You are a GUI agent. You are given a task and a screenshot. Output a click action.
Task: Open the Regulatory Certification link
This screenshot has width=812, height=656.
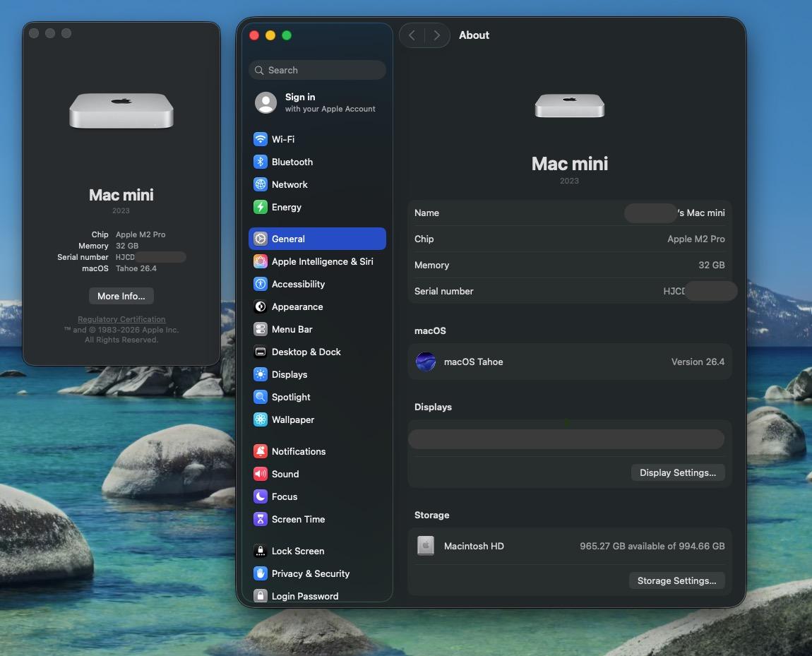121,319
